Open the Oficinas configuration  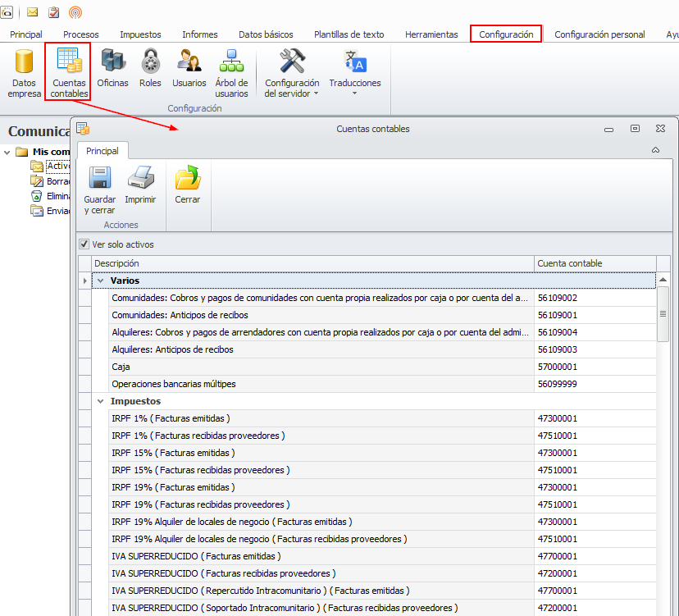click(x=112, y=68)
